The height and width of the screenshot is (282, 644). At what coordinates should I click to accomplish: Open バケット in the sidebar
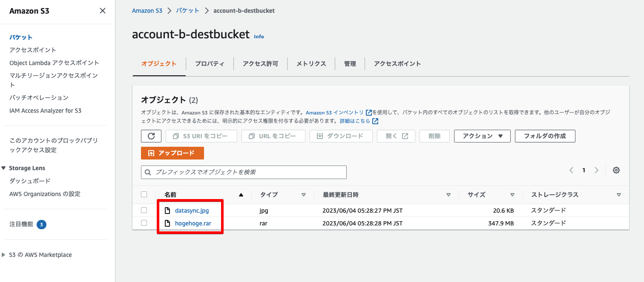(21, 37)
